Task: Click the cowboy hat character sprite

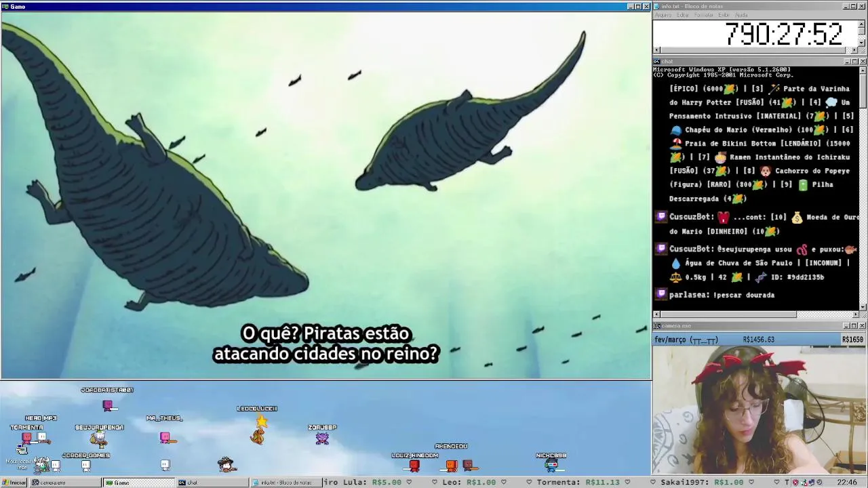Action: tap(226, 464)
